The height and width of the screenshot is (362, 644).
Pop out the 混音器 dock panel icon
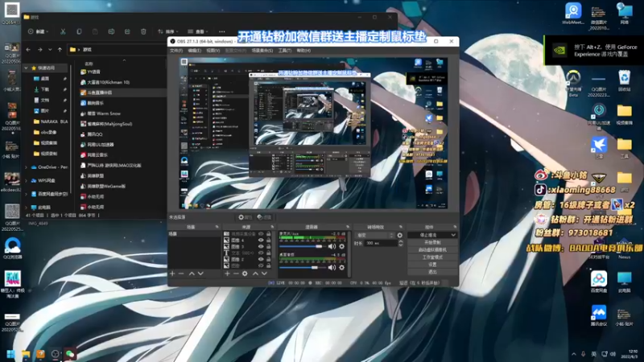[x=348, y=227]
